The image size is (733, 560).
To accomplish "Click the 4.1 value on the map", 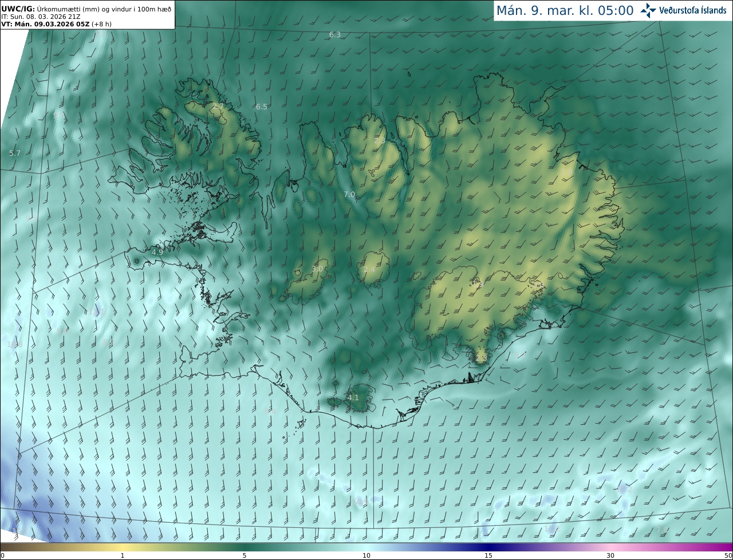I will pyautogui.click(x=353, y=397).
